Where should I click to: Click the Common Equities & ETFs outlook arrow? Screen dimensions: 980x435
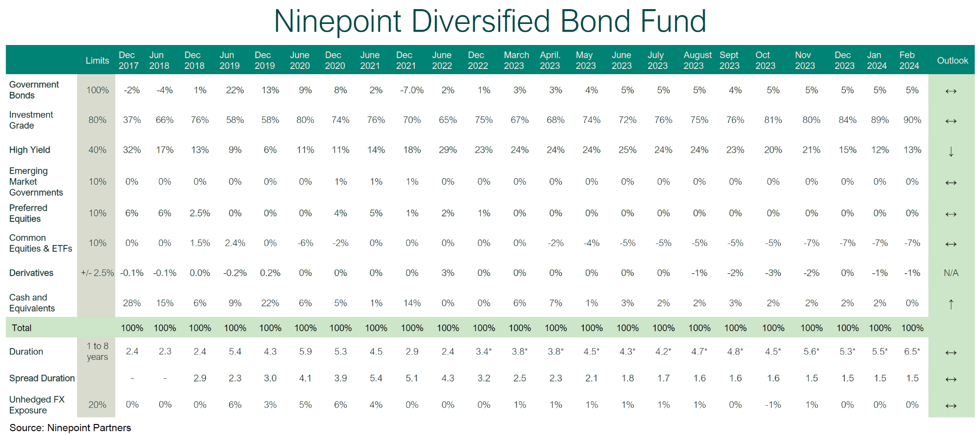click(x=951, y=244)
